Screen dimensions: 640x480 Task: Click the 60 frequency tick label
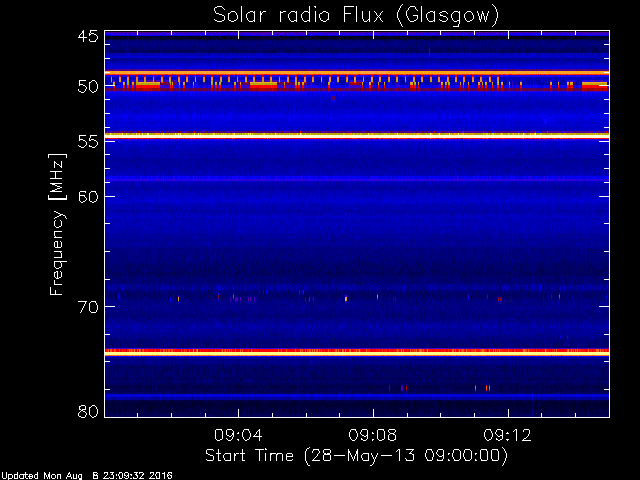88,196
